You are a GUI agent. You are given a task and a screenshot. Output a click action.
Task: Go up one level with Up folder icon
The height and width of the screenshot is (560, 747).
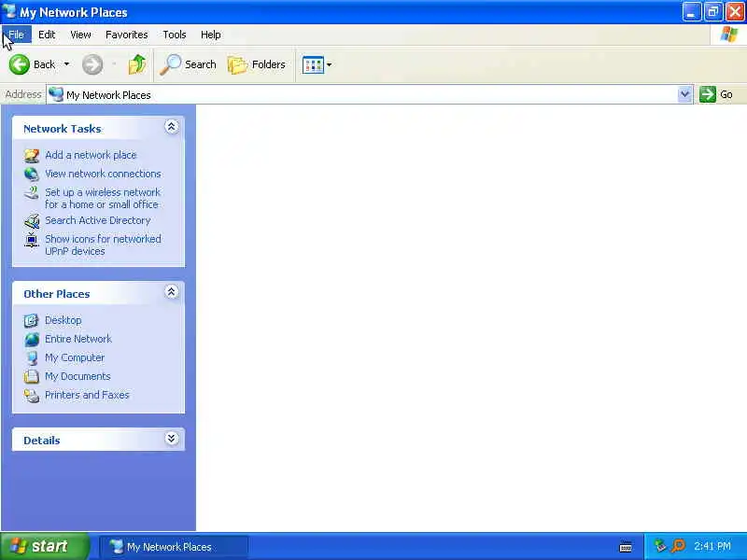tap(137, 64)
